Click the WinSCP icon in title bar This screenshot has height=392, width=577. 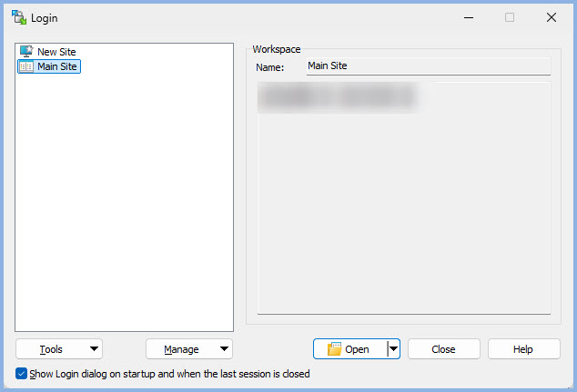point(18,17)
